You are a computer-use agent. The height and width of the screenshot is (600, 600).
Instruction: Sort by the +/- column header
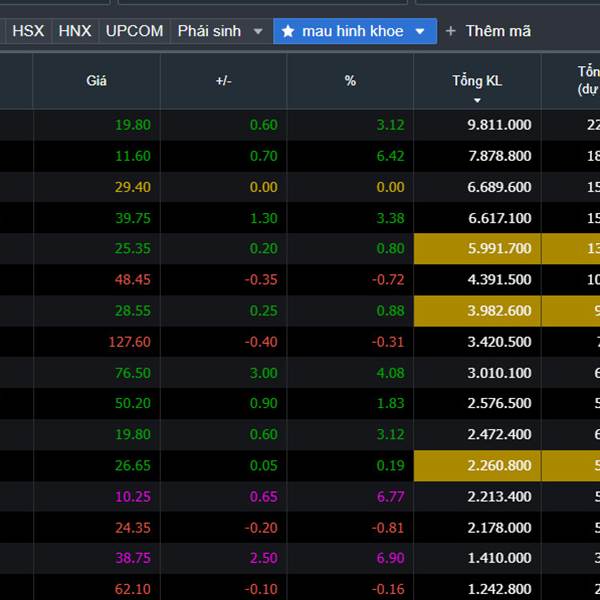click(x=223, y=81)
